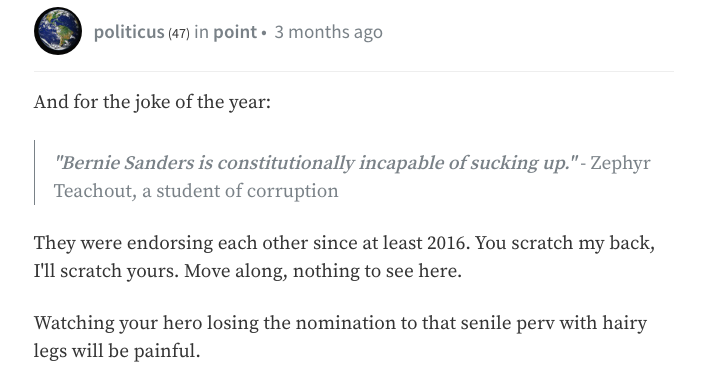Click 'Move along, nothing to see here.' text
Image resolution: width=717 pixels, height=375 pixels.
323,271
